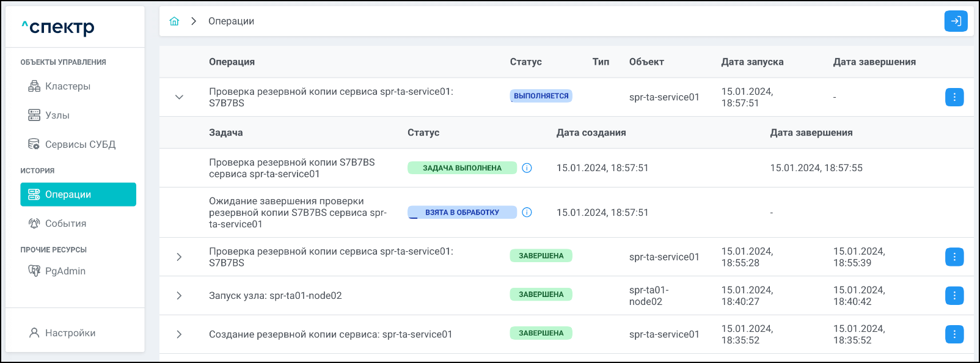
Task: Open actions menu for node spr-ta01-node02 launch
Action: (x=954, y=296)
